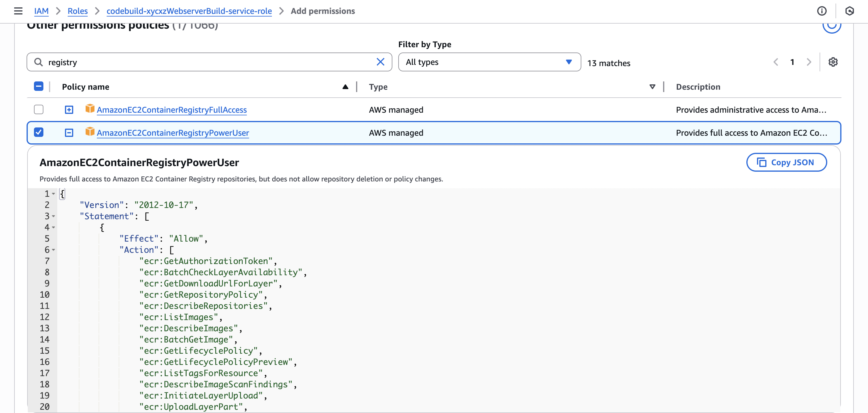Clear the registry search text
The image size is (868, 413).
[x=380, y=62]
